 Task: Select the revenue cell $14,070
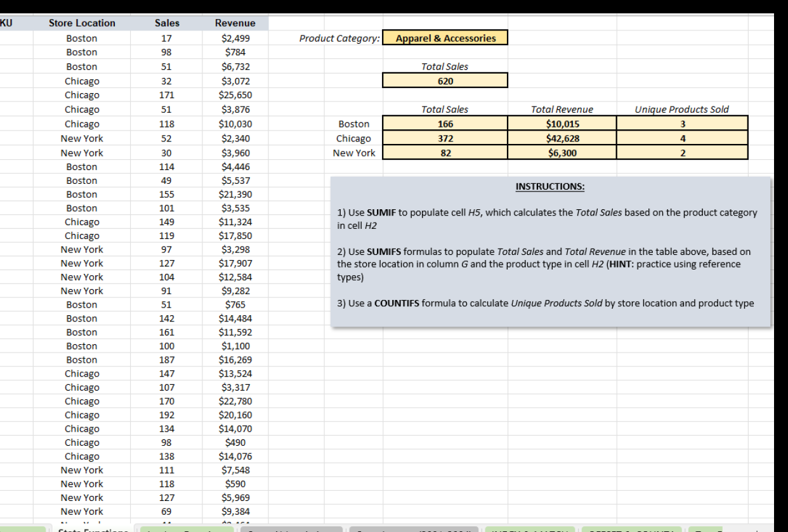(235, 429)
